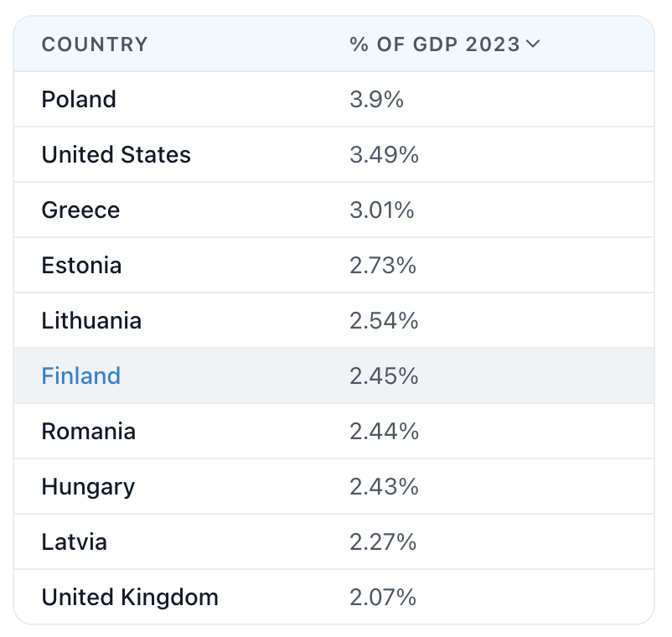The height and width of the screenshot is (637, 672).
Task: Click the 3.49% value for United States
Action: pos(384,154)
